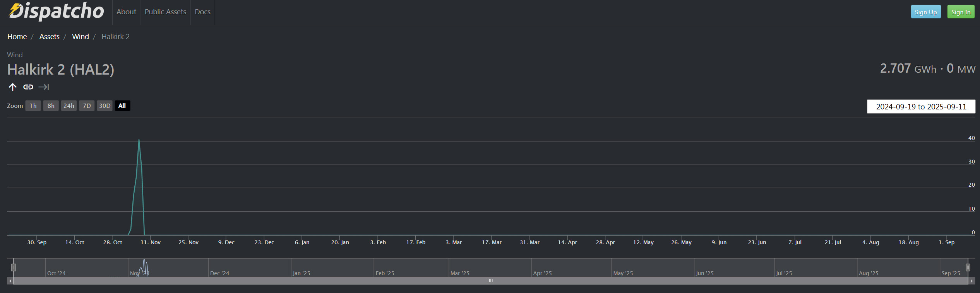
Task: Click the up arrow icon under the title
Action: click(x=13, y=87)
